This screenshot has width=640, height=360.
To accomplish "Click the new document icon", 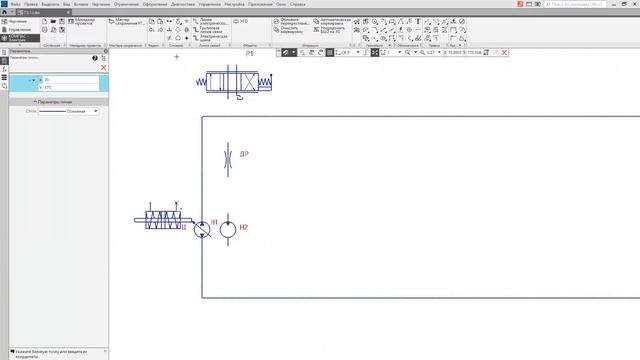I will 44,21.
